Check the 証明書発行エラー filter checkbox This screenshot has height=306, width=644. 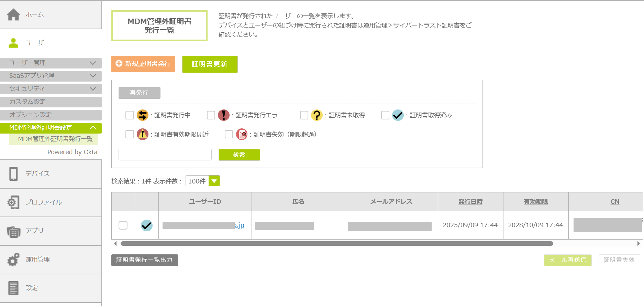(x=211, y=115)
